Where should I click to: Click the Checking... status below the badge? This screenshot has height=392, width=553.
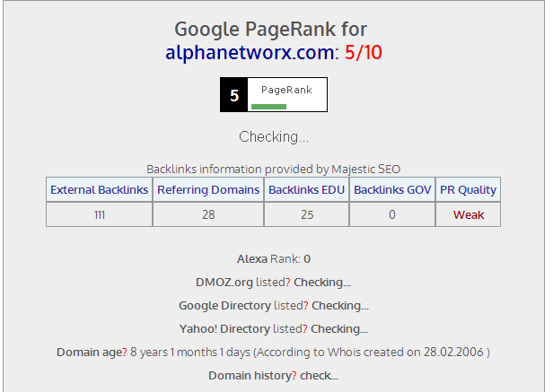coord(274,136)
